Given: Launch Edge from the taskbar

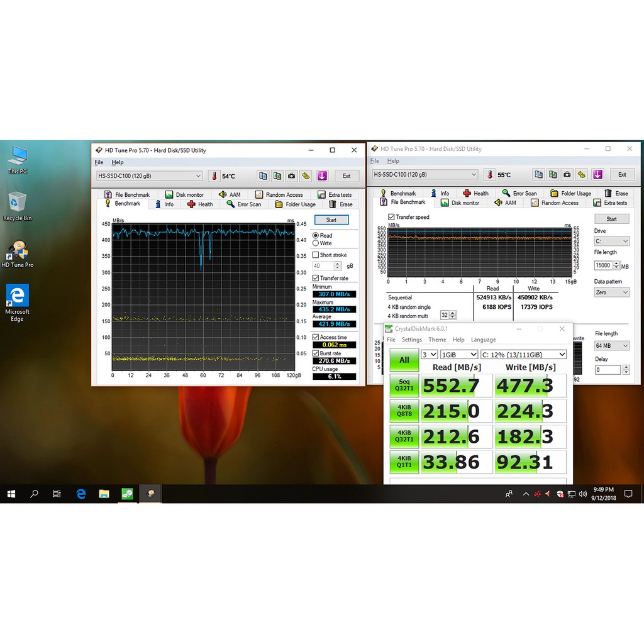Looking at the screenshot, I should (x=81, y=494).
